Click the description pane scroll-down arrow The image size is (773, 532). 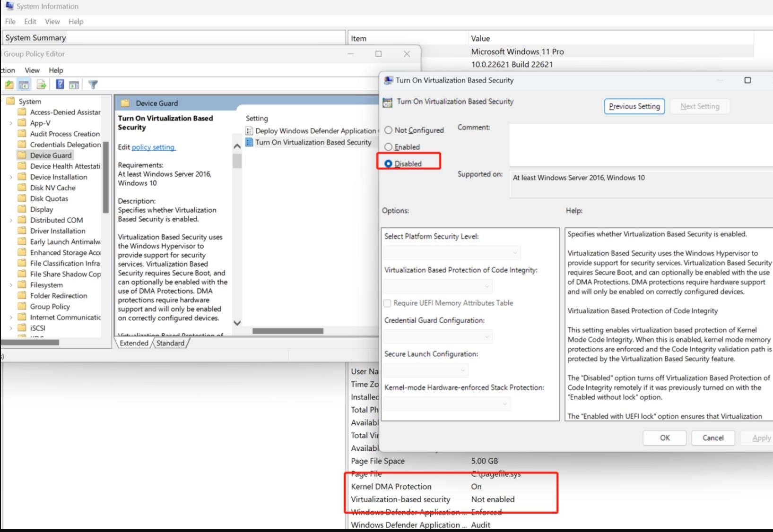(x=237, y=323)
